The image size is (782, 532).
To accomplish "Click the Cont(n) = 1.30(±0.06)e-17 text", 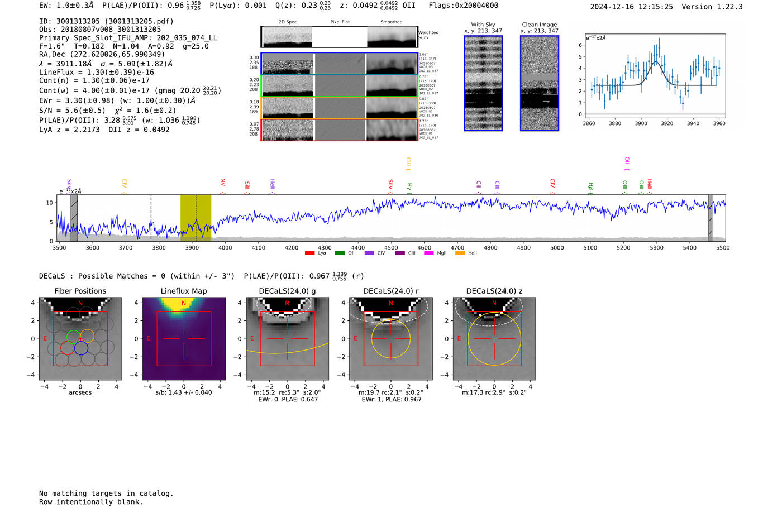I will pos(94,80).
